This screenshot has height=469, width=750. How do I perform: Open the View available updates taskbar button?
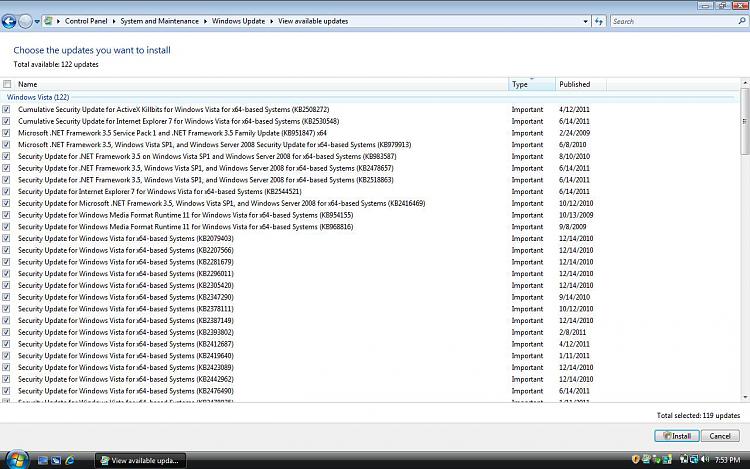(x=140, y=460)
